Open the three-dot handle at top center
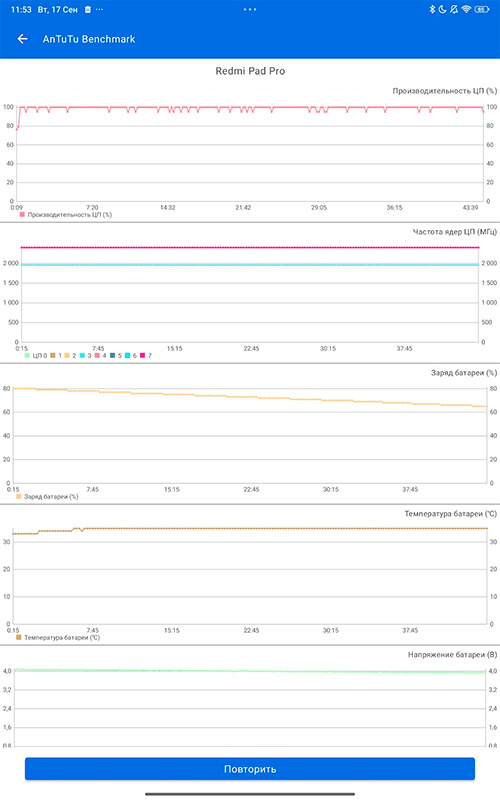This screenshot has width=500, height=800. click(250, 9)
